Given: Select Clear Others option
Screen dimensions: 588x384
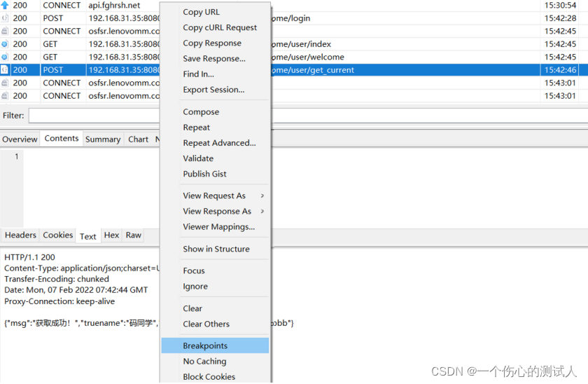Looking at the screenshot, I should pos(206,324).
